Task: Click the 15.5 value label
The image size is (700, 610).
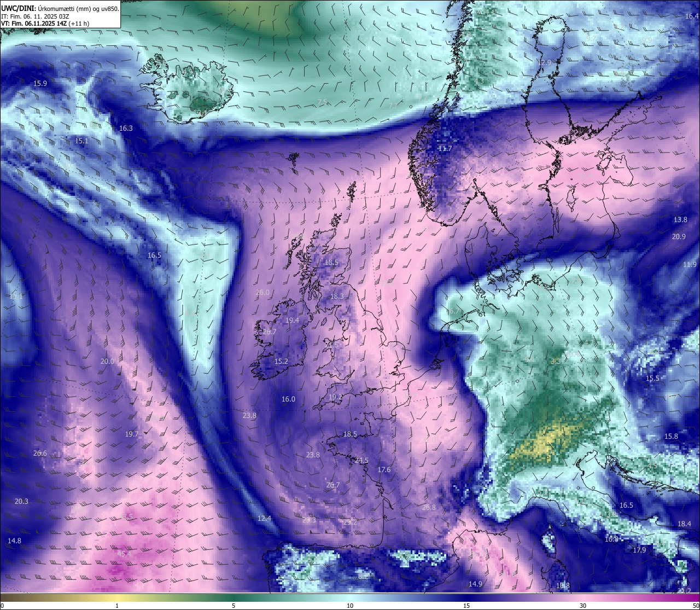Action: 652,379
